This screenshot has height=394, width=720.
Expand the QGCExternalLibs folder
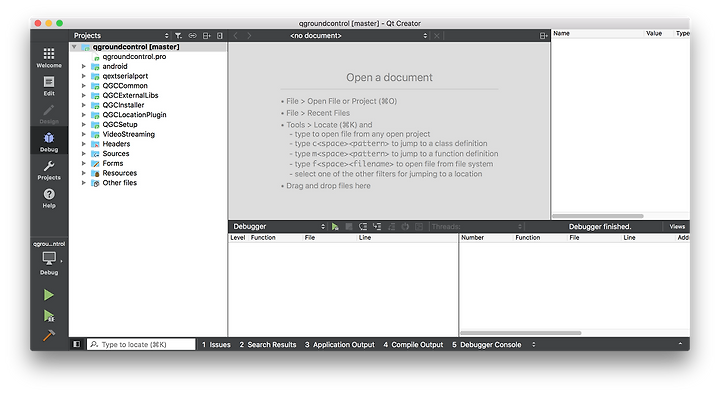click(x=84, y=96)
